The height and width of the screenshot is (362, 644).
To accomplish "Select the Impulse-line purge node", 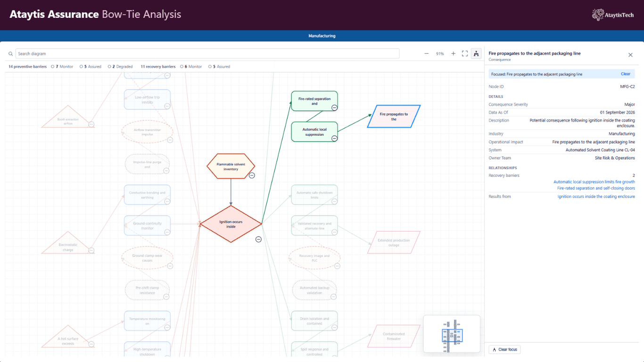I will click(x=147, y=164).
